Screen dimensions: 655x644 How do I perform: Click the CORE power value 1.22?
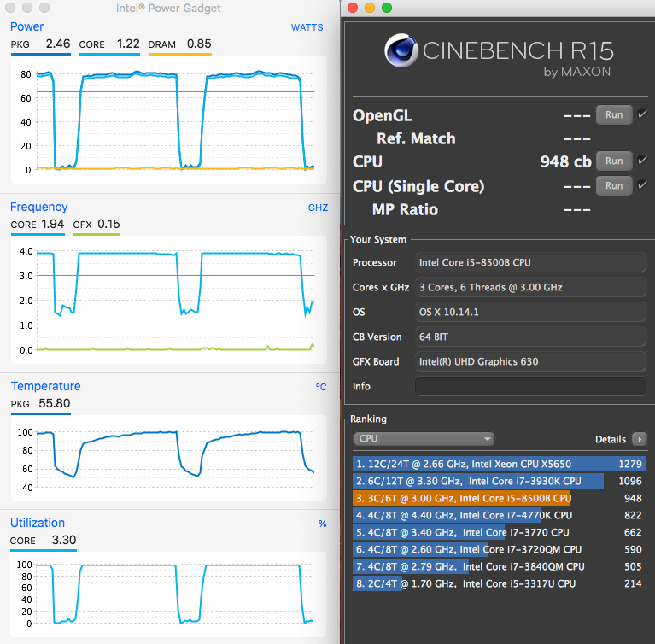point(128,44)
